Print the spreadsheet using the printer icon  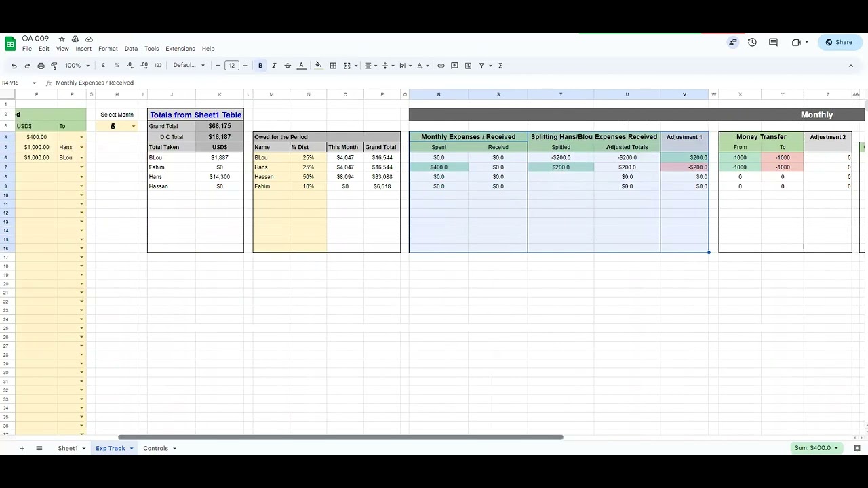click(x=41, y=66)
